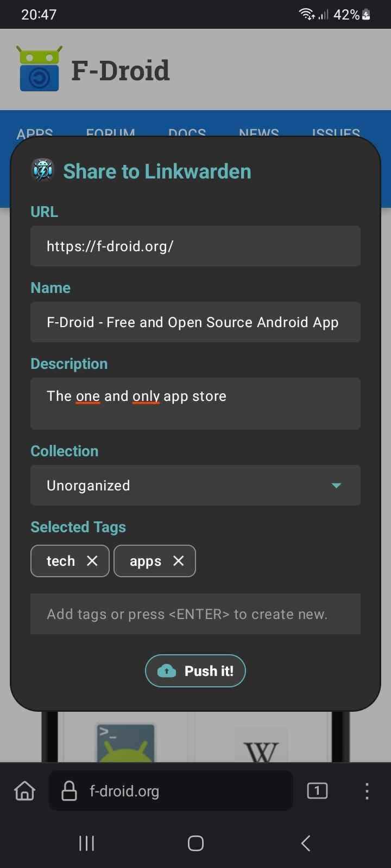This screenshot has height=868, width=391.
Task: Open the browser home screen icon
Action: (x=24, y=791)
